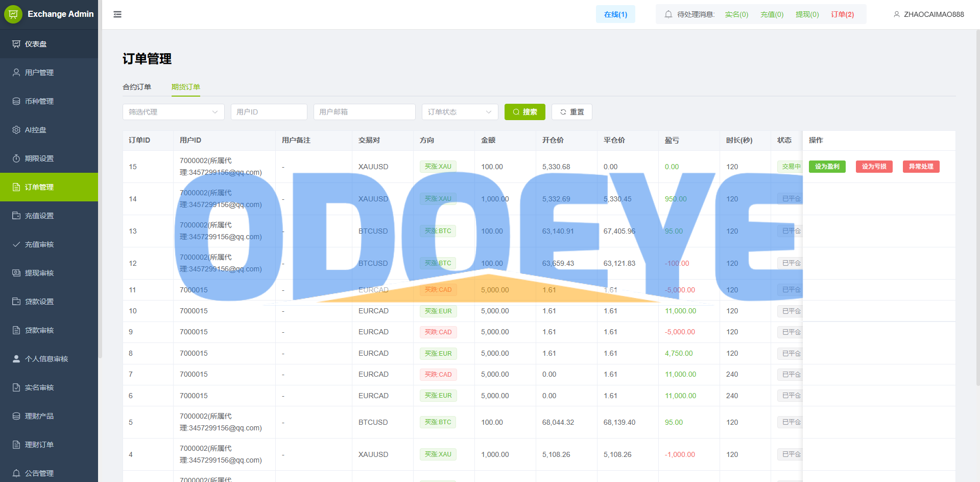Open 币种管理 currency management in sidebar
This screenshot has height=482, width=980.
tap(39, 101)
